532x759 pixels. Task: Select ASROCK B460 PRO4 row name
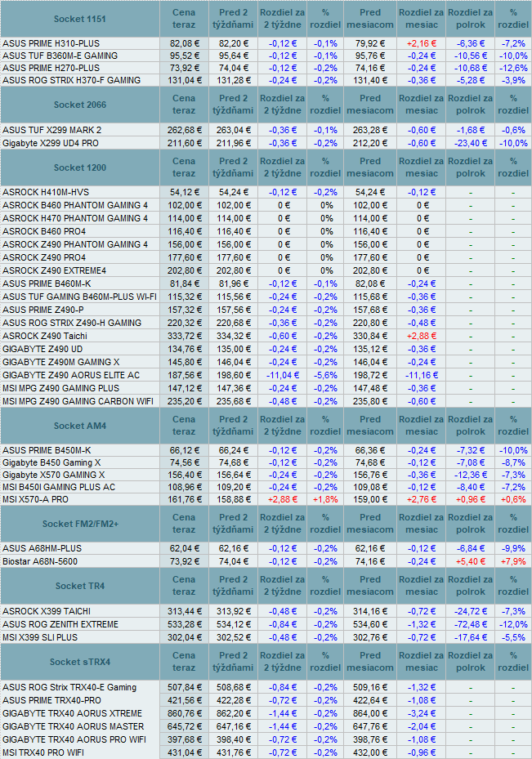pos(44,231)
